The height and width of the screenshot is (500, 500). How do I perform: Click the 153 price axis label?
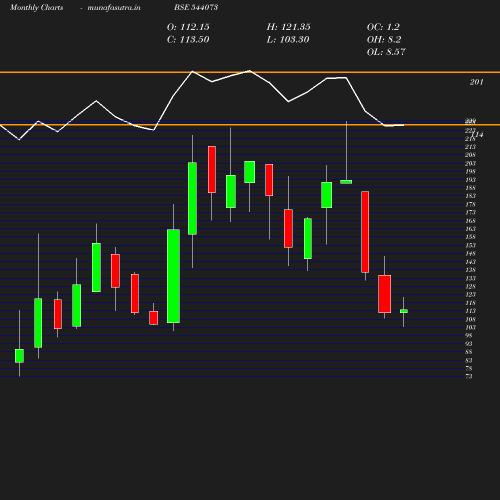point(471,245)
